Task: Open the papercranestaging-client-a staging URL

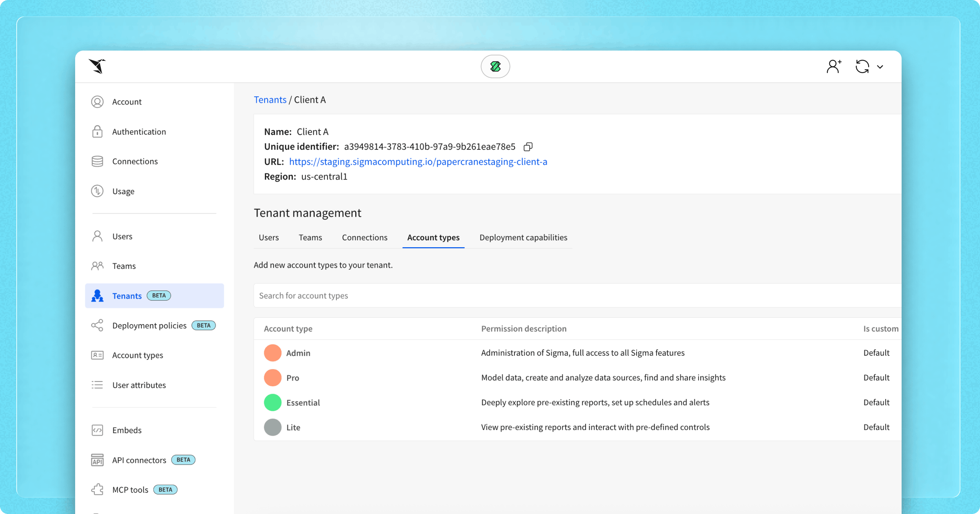Action: point(418,162)
